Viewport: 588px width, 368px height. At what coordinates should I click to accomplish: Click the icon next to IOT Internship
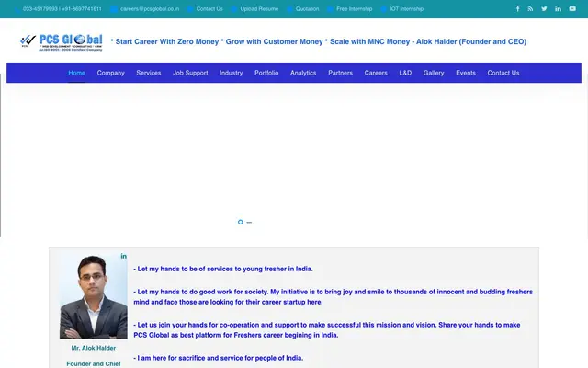tap(384, 9)
